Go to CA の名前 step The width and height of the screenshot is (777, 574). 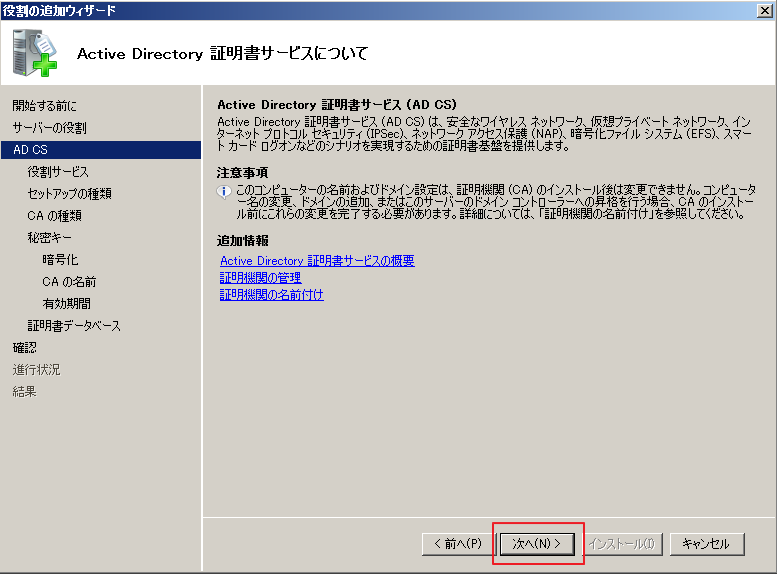[69, 282]
